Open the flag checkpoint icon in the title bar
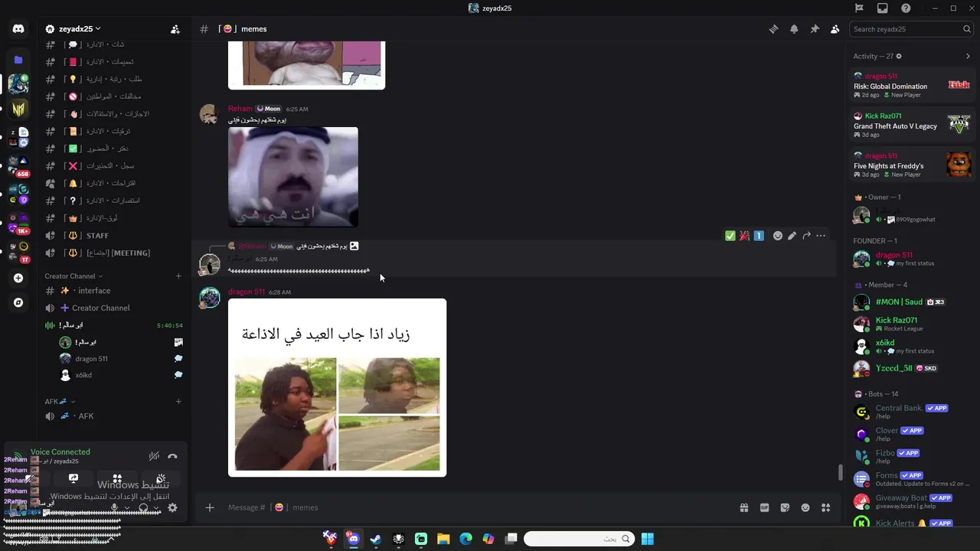980x551 pixels. tap(859, 8)
